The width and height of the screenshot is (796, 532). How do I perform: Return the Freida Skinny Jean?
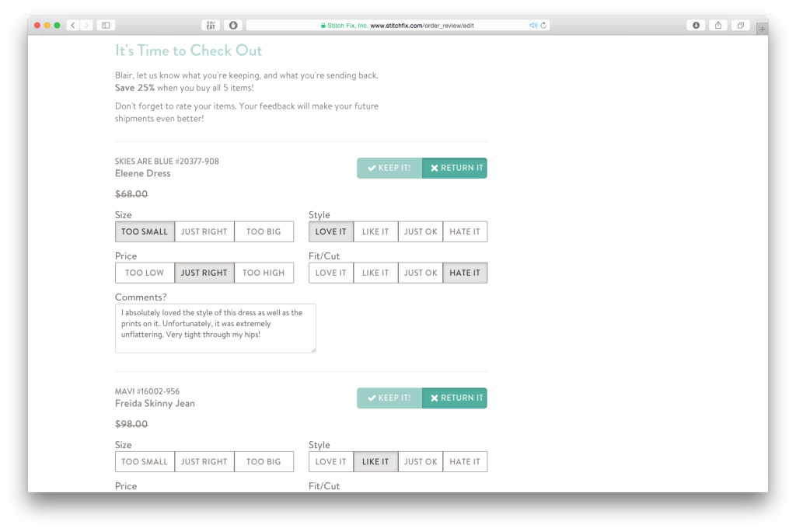pos(454,398)
